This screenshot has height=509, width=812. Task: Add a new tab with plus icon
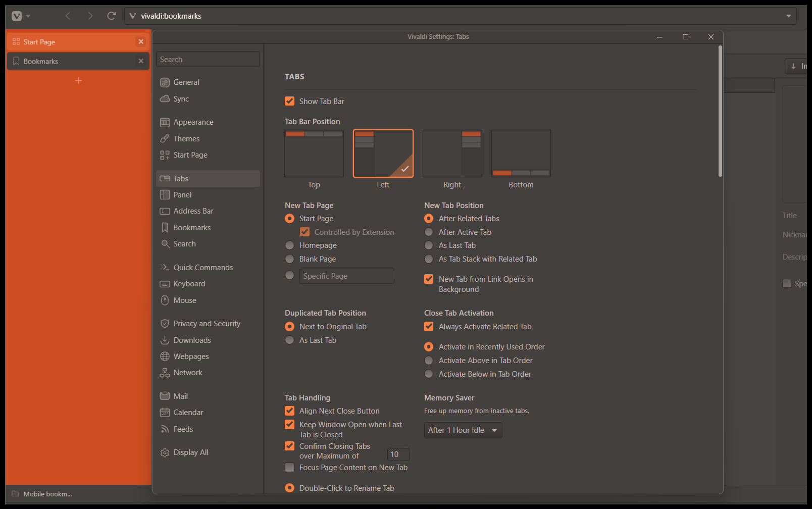78,81
